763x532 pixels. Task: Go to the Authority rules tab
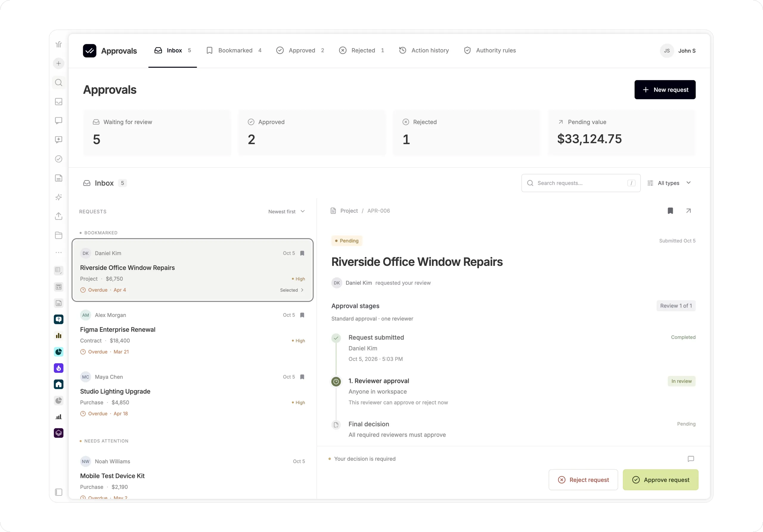[x=490, y=50]
